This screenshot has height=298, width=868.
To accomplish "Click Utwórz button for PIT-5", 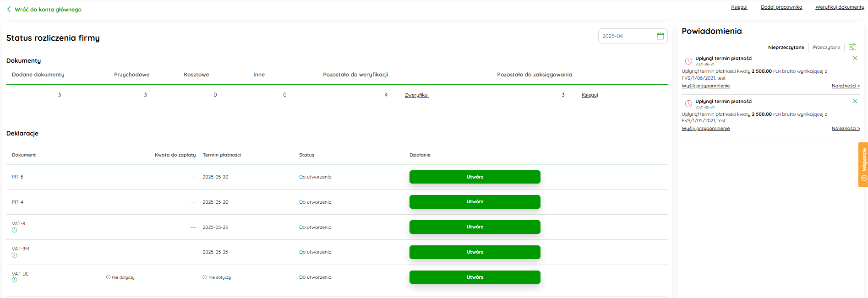I will point(475,177).
